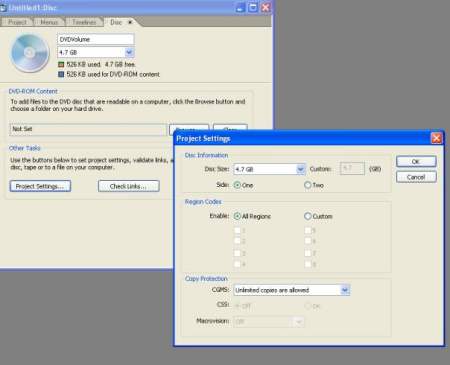Close the Project Settings dialog

(436, 138)
